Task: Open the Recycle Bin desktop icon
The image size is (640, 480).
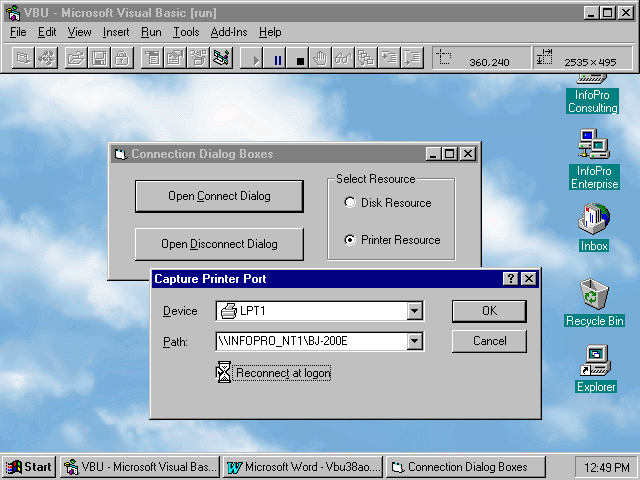Action: [594, 294]
